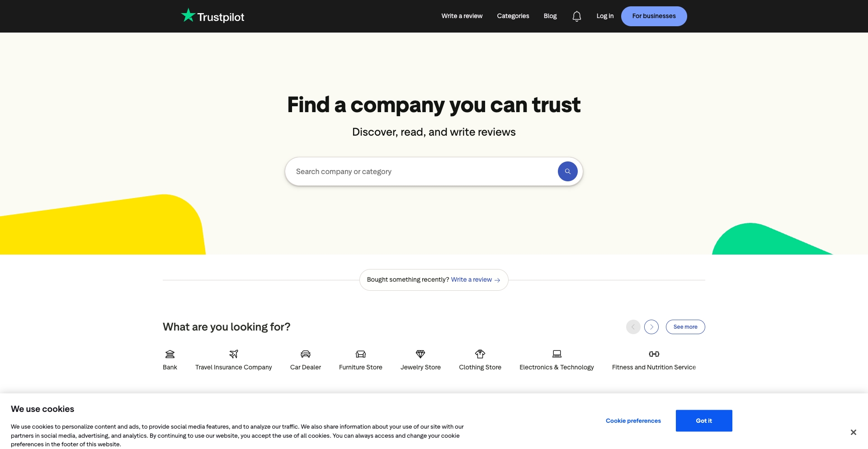Click the search magnifier button
Screen dimensions: 868x449
567,171
